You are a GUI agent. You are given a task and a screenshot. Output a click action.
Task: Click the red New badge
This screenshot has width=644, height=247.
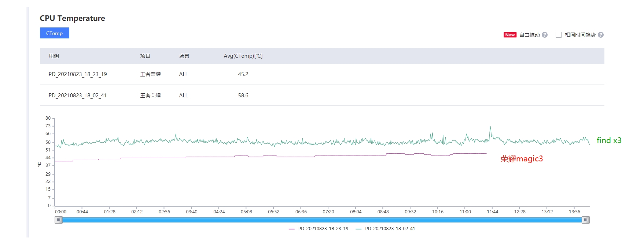pyautogui.click(x=510, y=35)
